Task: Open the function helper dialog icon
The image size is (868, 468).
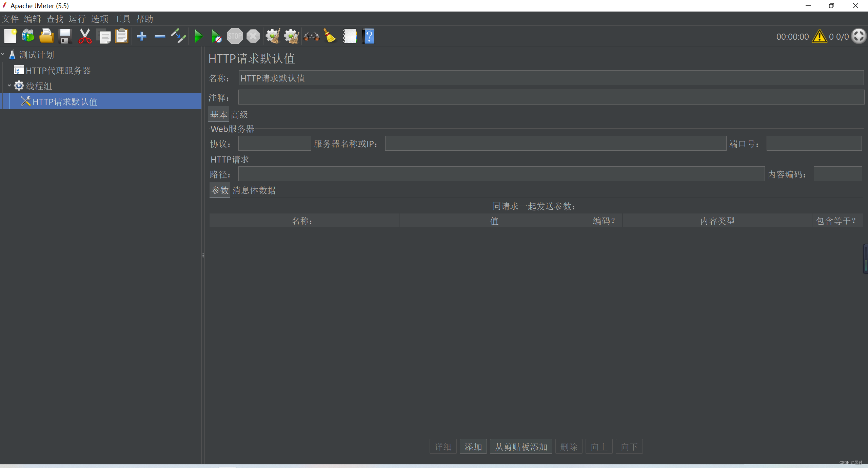Action: coord(350,36)
